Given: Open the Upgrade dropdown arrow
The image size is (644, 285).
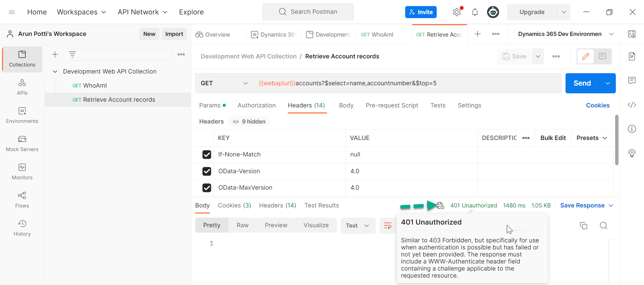Looking at the screenshot, I should (564, 12).
